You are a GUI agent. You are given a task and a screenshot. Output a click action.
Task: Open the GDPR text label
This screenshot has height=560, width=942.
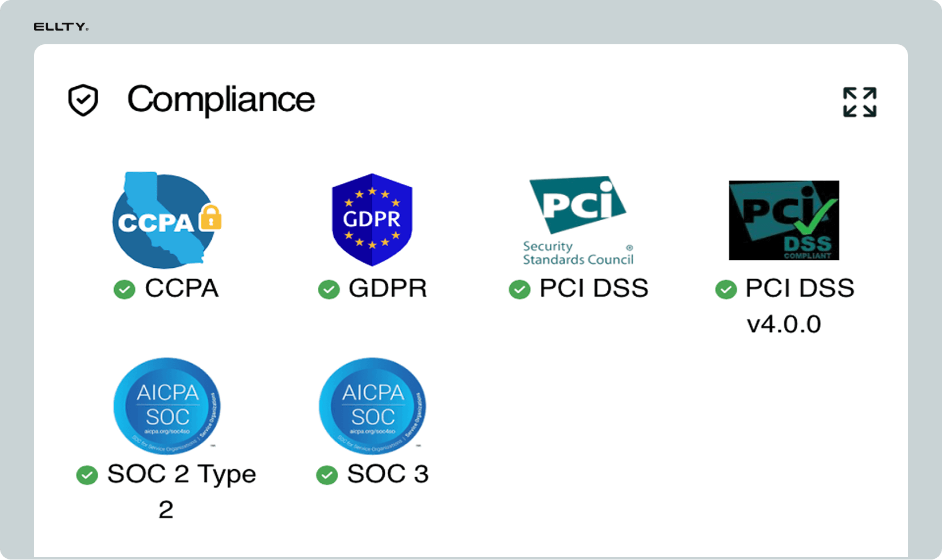pyautogui.click(x=388, y=288)
